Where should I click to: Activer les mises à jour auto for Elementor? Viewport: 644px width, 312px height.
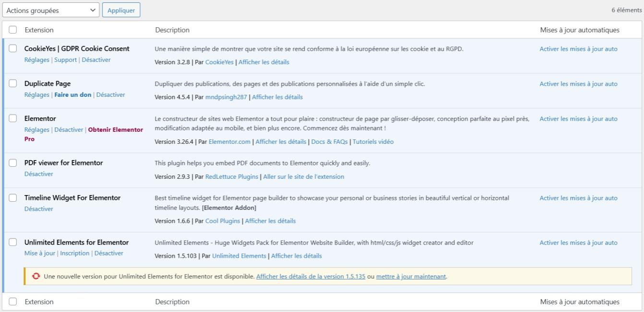(x=579, y=118)
